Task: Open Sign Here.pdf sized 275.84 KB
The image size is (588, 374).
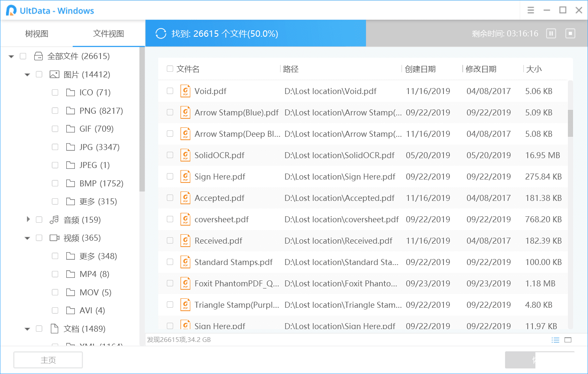Action: [x=363, y=177]
